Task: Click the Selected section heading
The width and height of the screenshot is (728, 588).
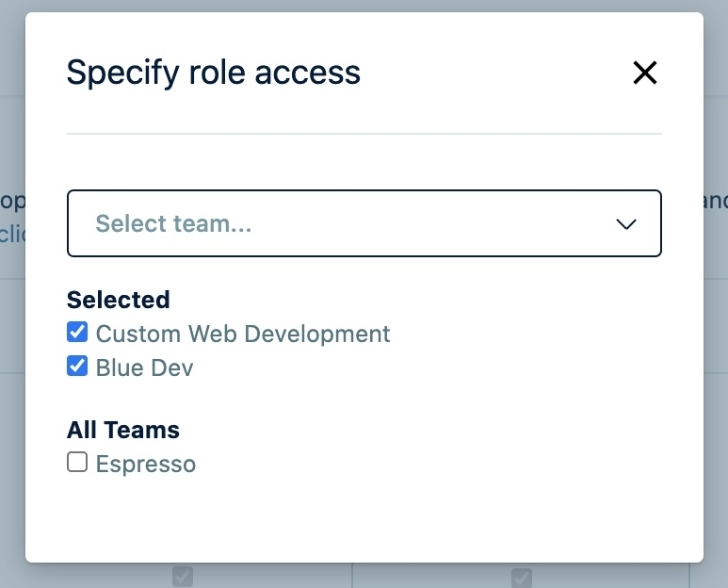Action: point(118,300)
